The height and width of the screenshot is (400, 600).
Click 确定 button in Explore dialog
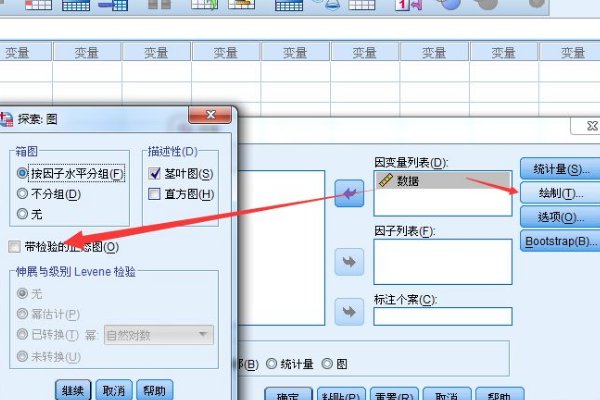click(x=288, y=394)
